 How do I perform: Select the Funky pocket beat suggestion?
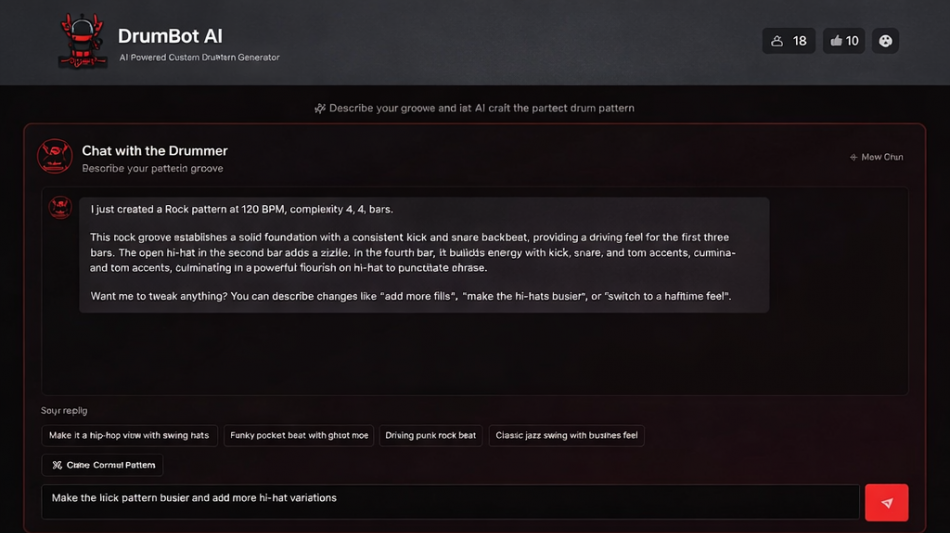pyautogui.click(x=299, y=436)
